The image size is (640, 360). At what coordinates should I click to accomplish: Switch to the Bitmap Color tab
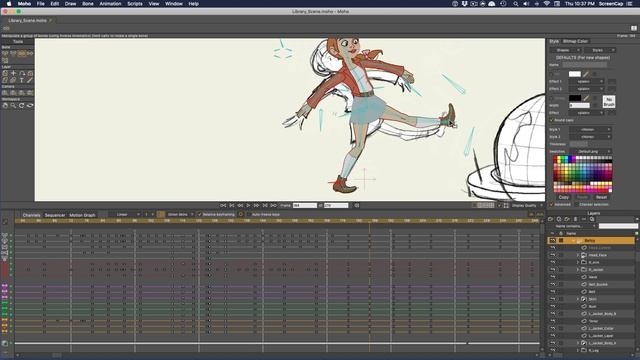tap(576, 41)
